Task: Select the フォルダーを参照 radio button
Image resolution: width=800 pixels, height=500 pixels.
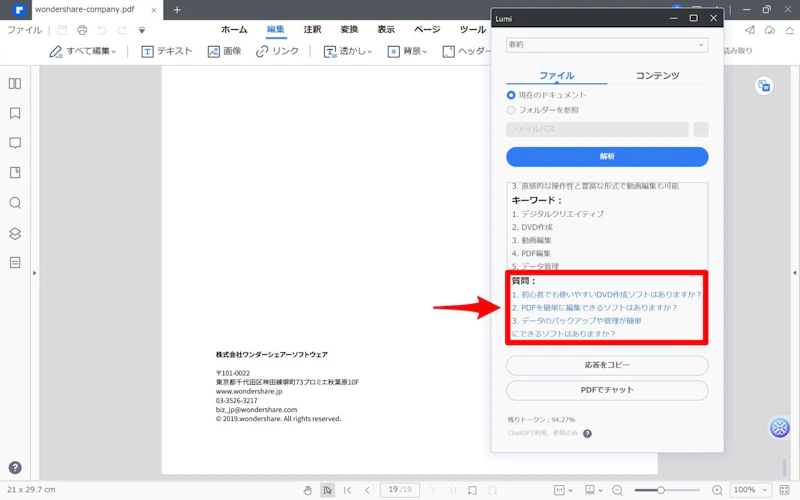Action: [x=511, y=110]
